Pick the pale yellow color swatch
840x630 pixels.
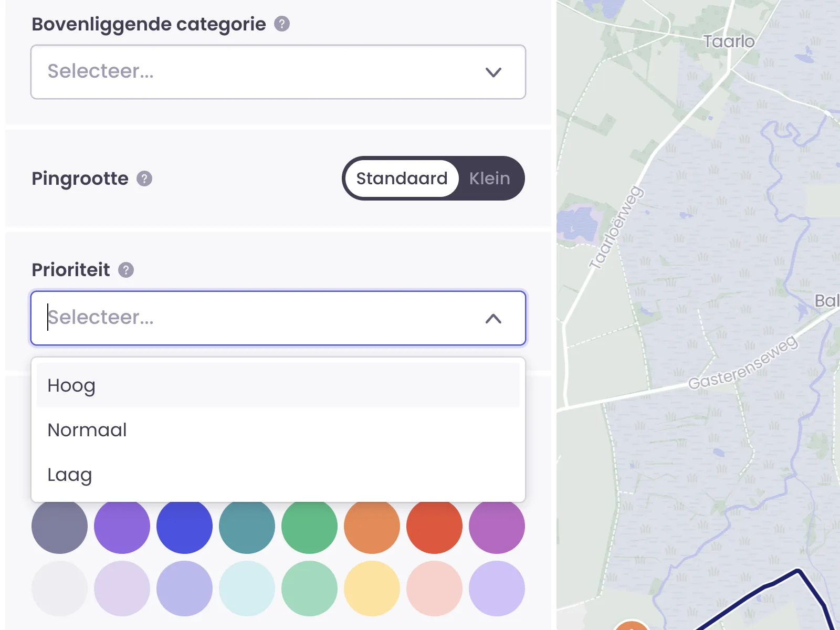pyautogui.click(x=372, y=589)
